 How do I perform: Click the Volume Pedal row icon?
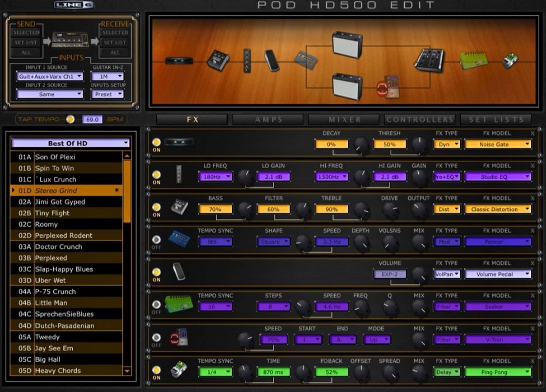[179, 272]
